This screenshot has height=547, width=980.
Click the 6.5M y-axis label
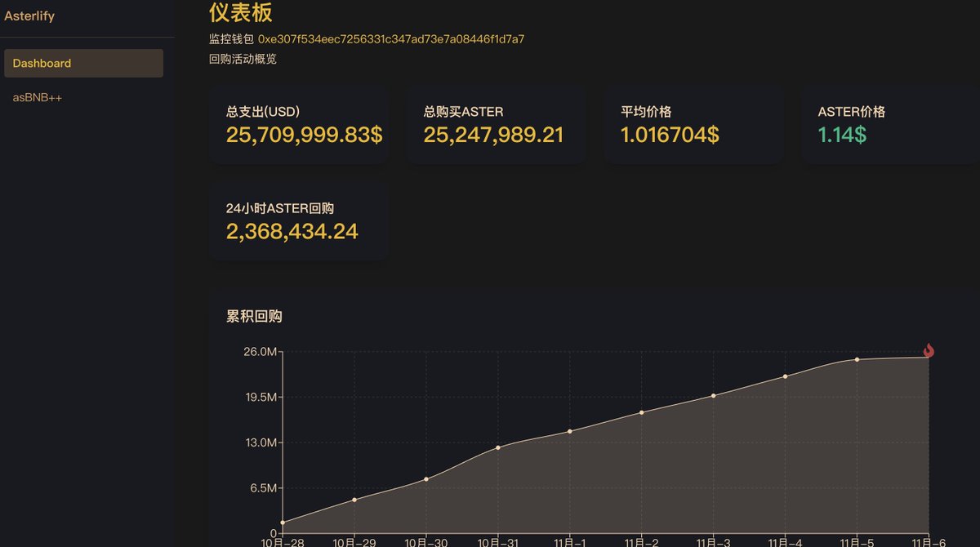coord(265,488)
